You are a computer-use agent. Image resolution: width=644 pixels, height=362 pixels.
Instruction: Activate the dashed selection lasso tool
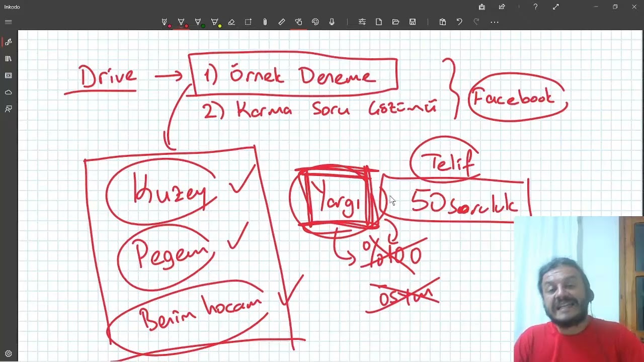pos(248,22)
